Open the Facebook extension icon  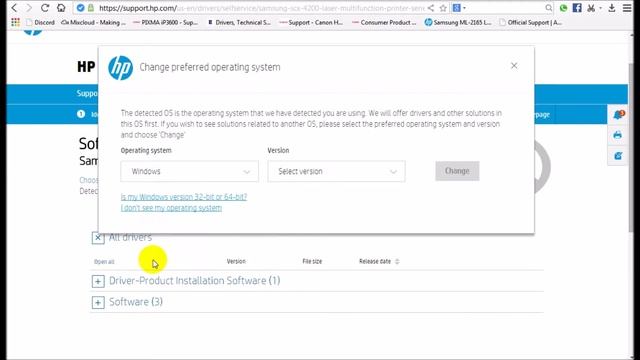[x=577, y=8]
